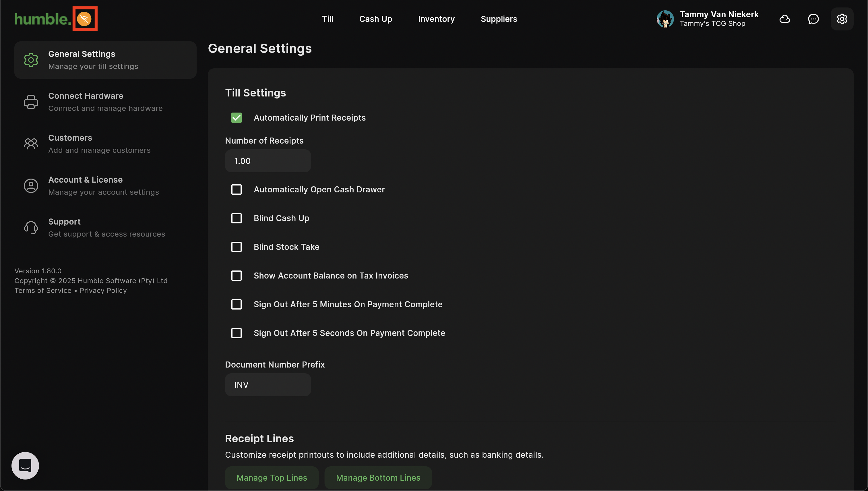
Task: Enable Blind Cash Up checkbox
Action: tap(236, 218)
